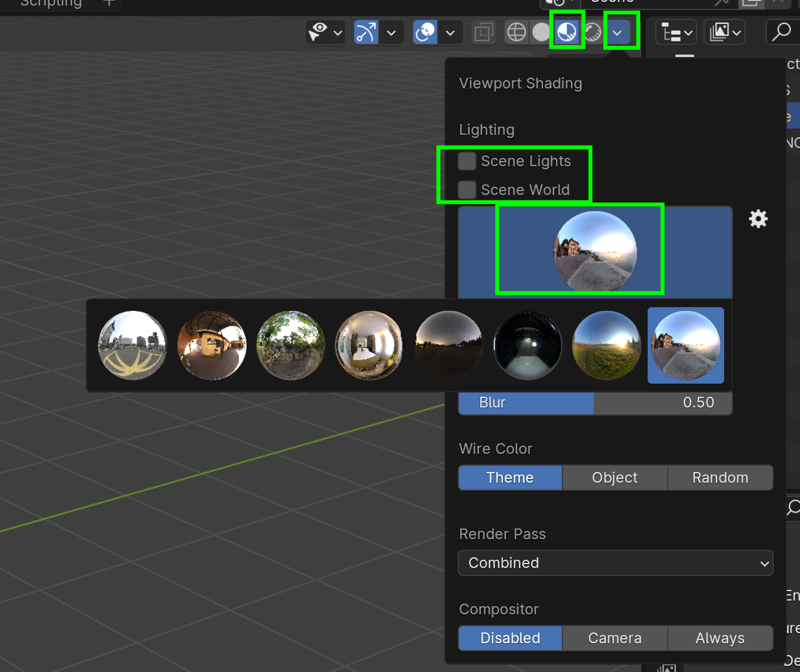This screenshot has height=672, width=800.
Task: Set Compositor to Camera
Action: coord(614,638)
